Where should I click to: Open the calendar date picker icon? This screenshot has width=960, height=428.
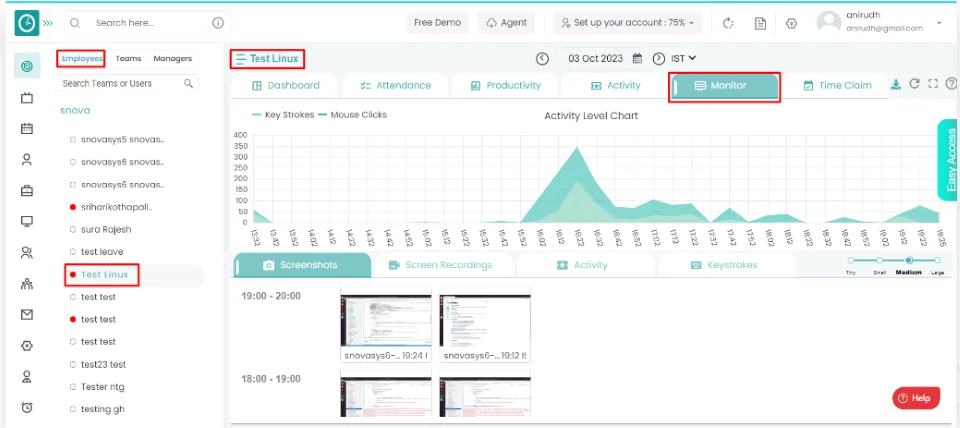(637, 59)
